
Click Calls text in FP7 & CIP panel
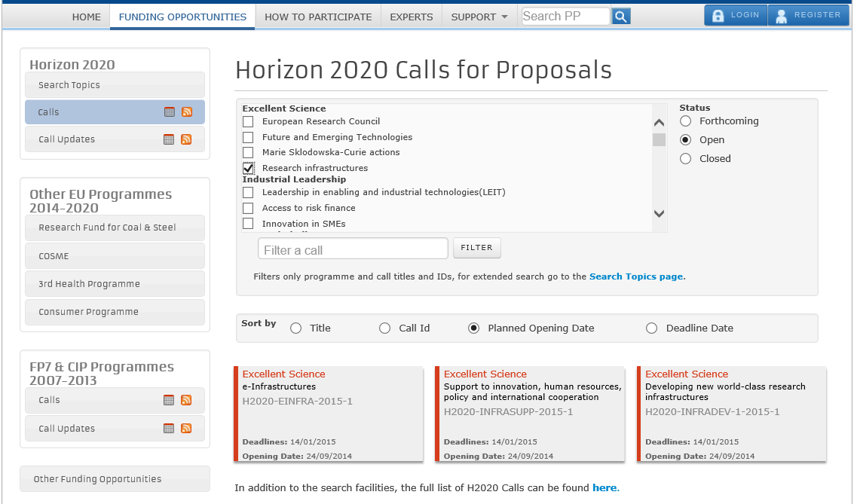coord(49,400)
